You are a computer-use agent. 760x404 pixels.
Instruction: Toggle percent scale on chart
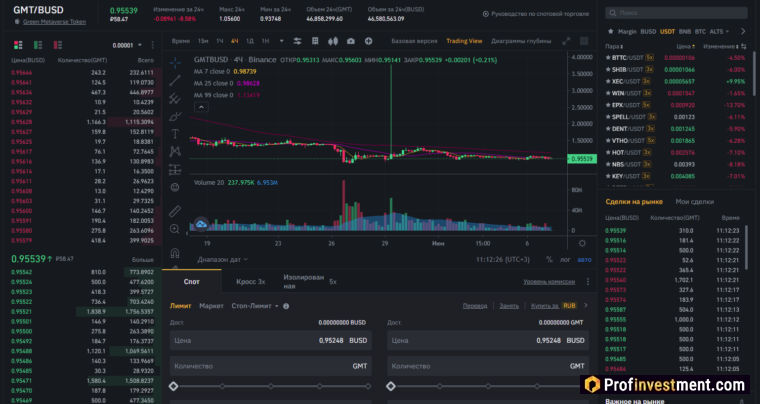pyautogui.click(x=549, y=260)
